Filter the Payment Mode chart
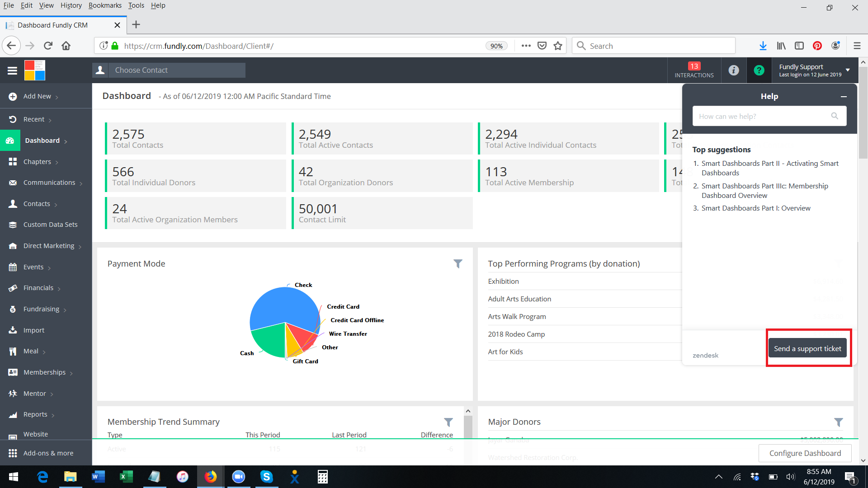 [458, 263]
